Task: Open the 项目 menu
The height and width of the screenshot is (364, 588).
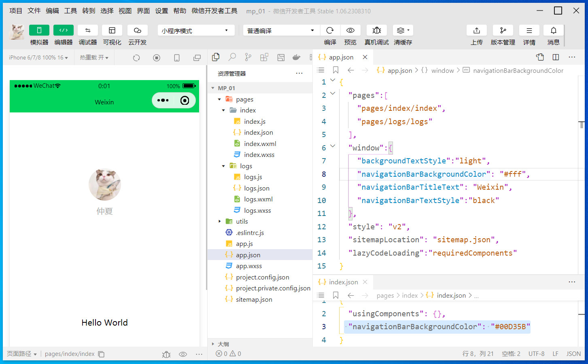Action: (x=16, y=11)
